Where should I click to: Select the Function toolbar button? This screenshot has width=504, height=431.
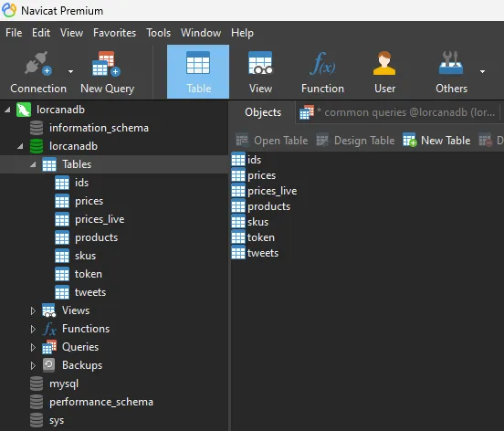pos(322,71)
